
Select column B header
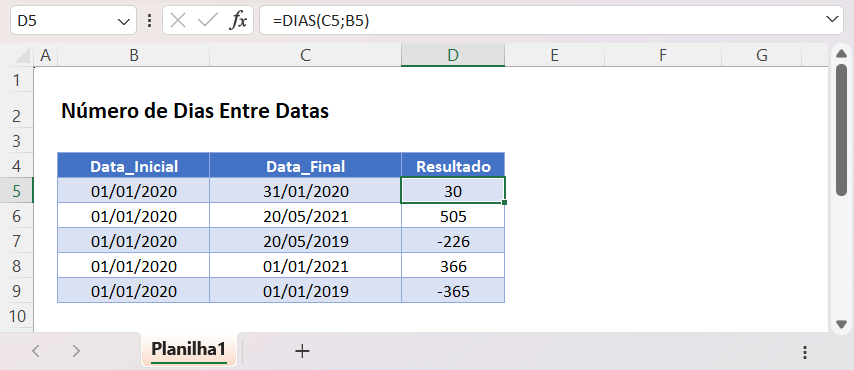click(133, 55)
